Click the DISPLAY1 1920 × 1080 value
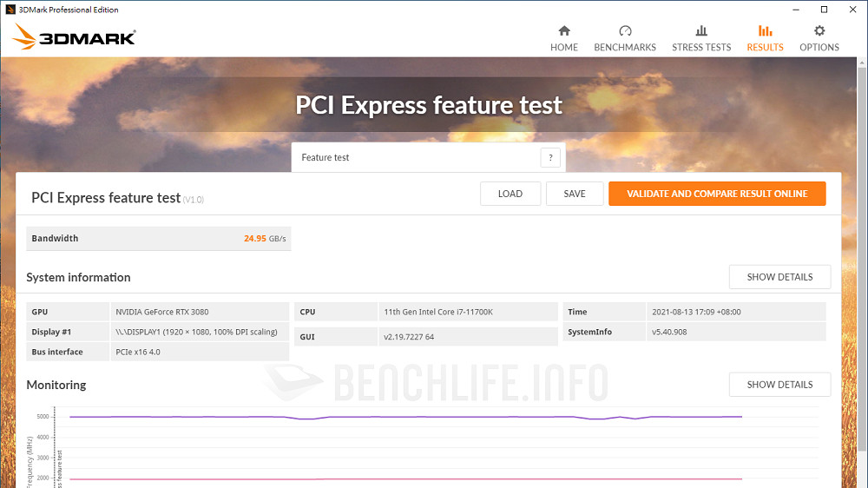This screenshot has height=488, width=868. pyautogui.click(x=196, y=332)
